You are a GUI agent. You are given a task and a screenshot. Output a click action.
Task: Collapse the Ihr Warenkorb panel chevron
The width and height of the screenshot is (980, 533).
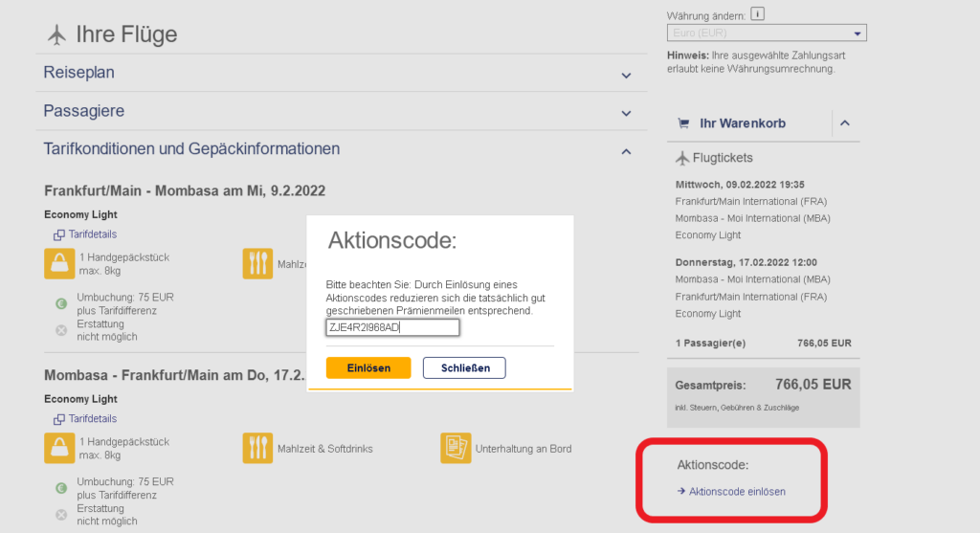pos(845,123)
